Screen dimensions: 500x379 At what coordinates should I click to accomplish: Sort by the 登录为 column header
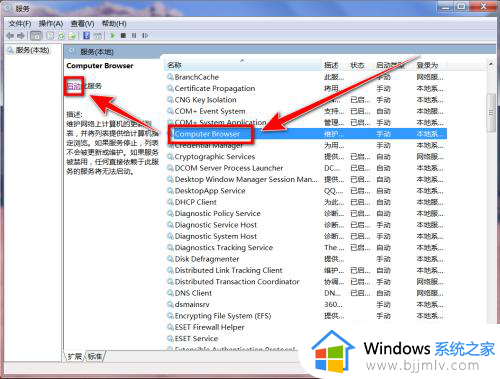tap(427, 65)
